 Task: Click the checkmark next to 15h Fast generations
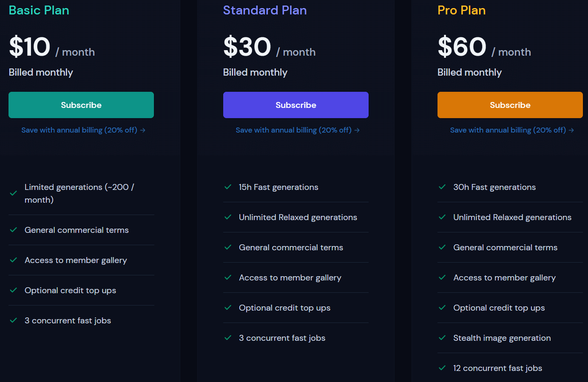point(228,187)
